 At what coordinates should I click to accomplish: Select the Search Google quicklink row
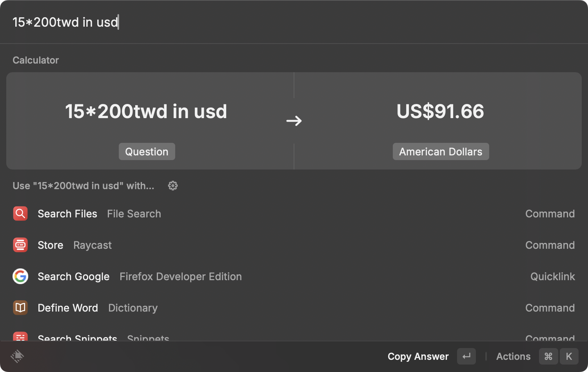tap(294, 276)
